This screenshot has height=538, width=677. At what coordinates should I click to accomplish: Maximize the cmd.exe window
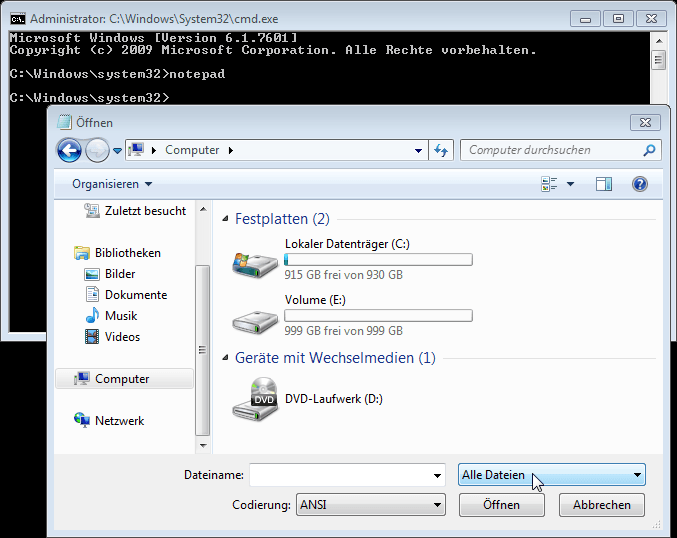coord(618,19)
